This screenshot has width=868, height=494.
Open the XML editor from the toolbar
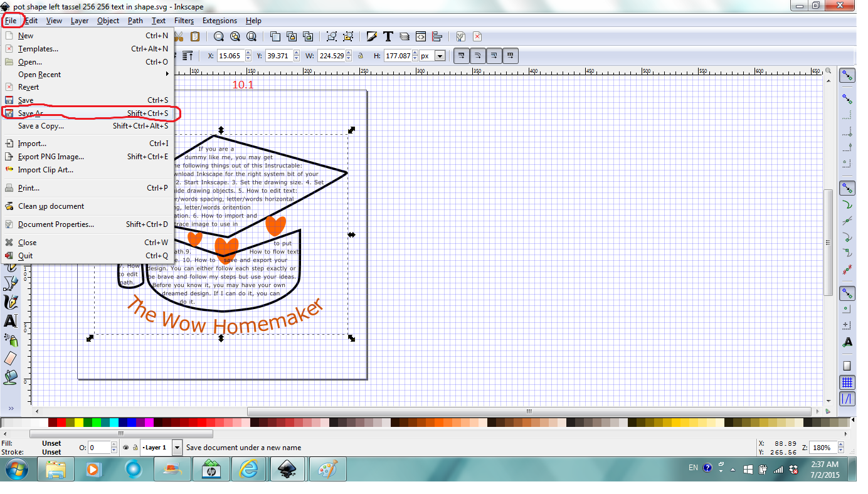tap(421, 36)
